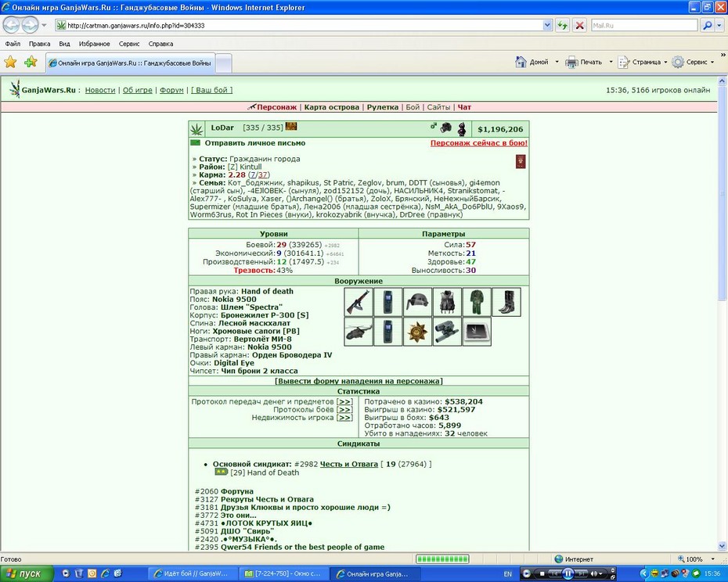Click into the Mail.Ru search field
This screenshot has height=582, width=728.
[x=643, y=26]
